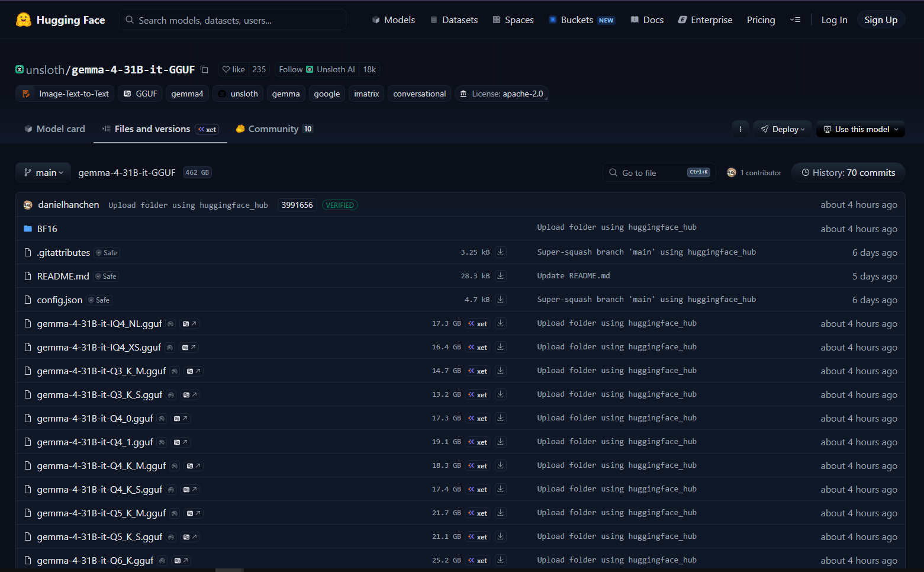Open commit 3991656
924x572 pixels.
[297, 205]
